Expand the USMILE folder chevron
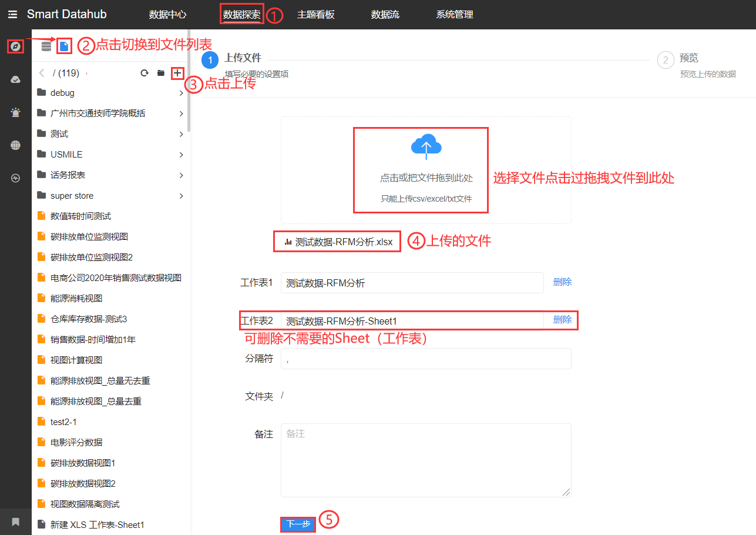 (x=181, y=155)
